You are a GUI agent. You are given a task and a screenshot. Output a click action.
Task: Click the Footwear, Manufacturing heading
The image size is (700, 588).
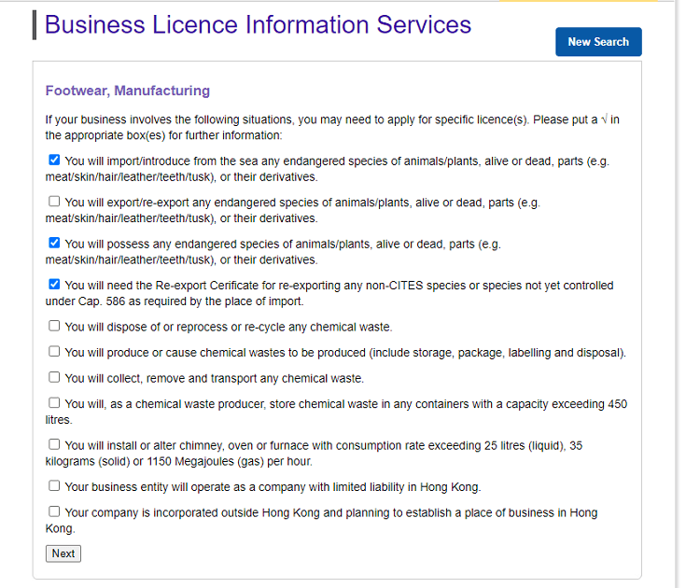click(x=127, y=91)
